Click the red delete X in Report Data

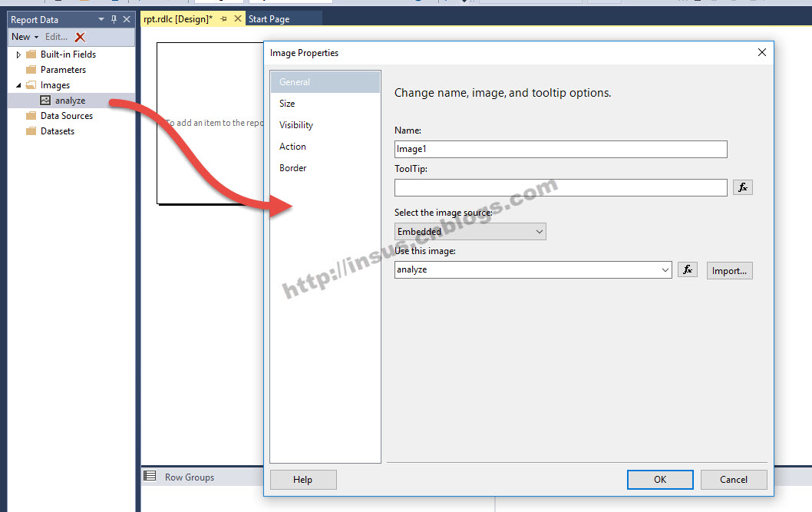pyautogui.click(x=80, y=38)
